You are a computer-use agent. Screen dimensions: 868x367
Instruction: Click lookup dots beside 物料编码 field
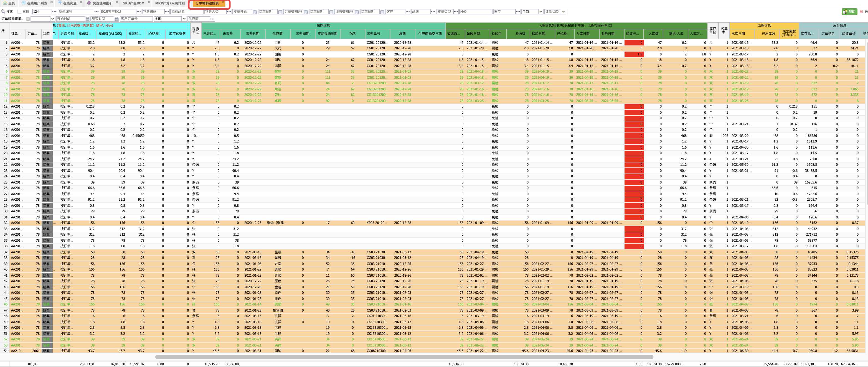(167, 11)
